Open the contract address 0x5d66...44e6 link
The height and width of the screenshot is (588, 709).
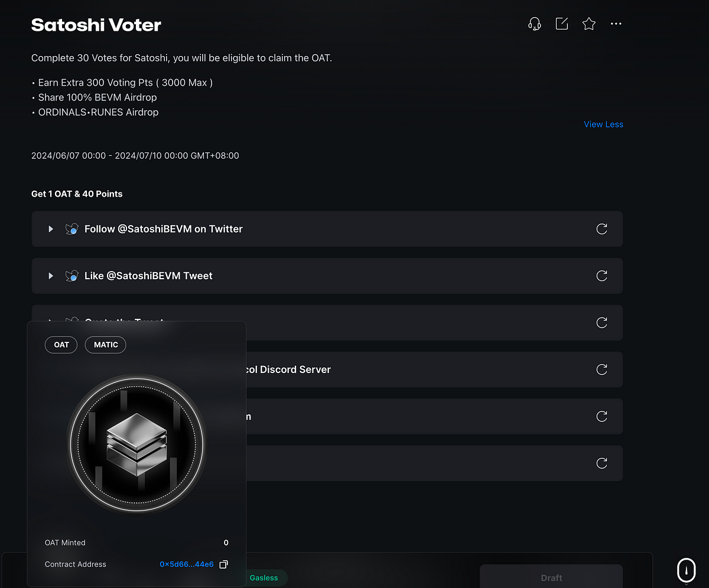187,564
